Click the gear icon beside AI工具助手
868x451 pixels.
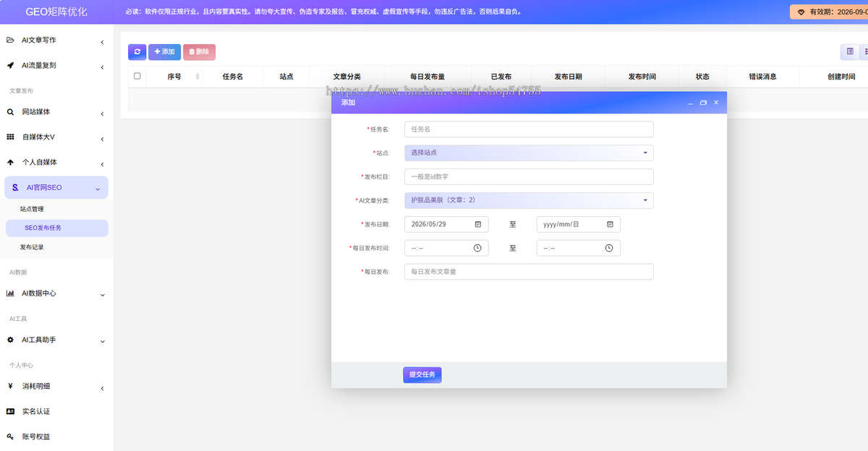(10, 340)
